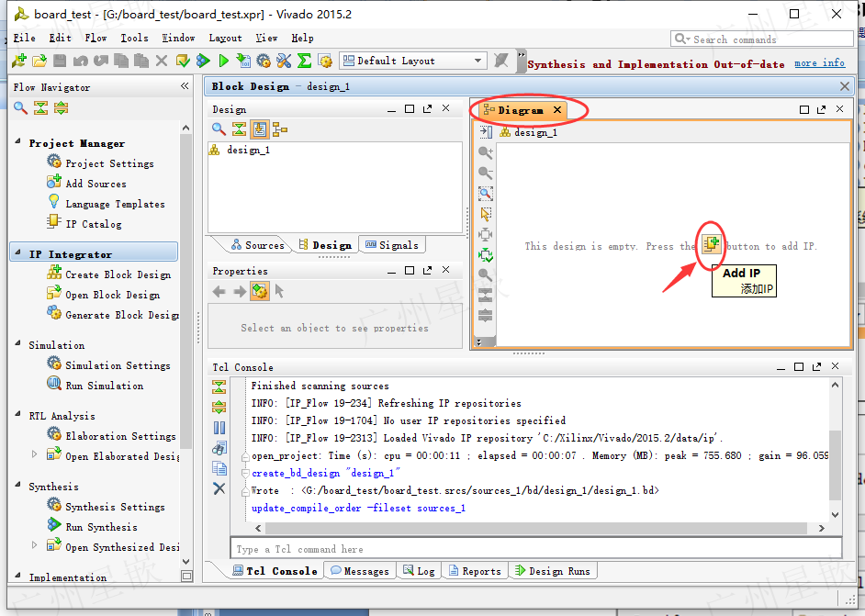
Task: Collapse all in the Design panel toolbar
Action: [x=239, y=129]
